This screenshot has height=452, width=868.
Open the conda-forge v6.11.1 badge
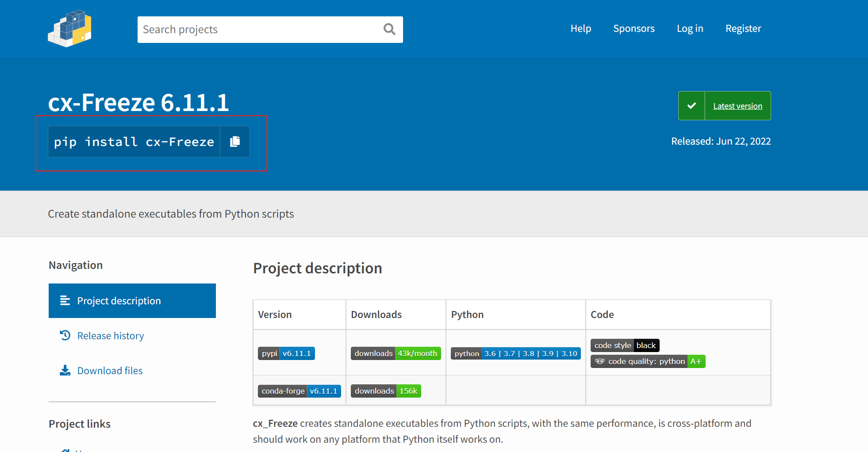(300, 391)
